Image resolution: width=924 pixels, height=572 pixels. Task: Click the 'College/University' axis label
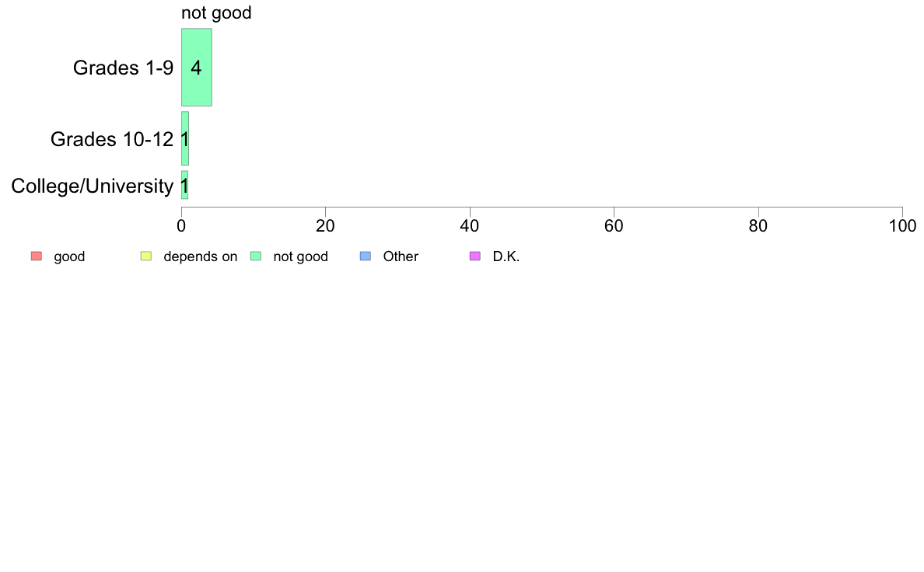click(x=93, y=187)
